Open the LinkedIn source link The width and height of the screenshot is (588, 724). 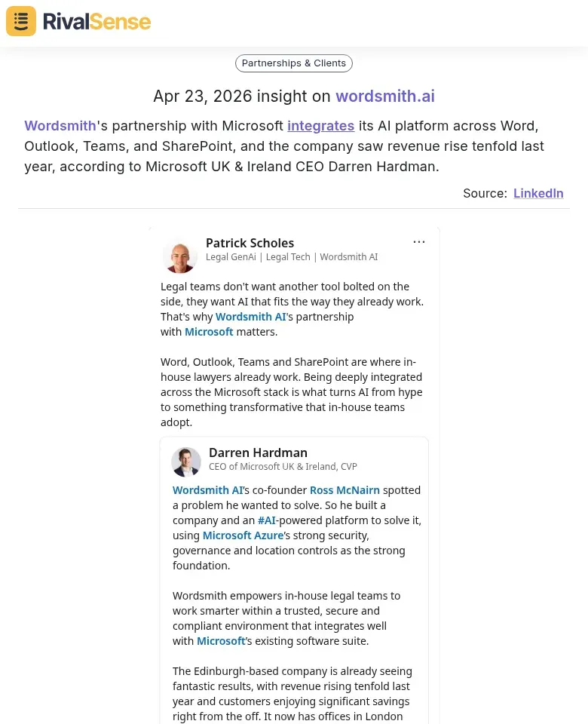click(x=538, y=193)
